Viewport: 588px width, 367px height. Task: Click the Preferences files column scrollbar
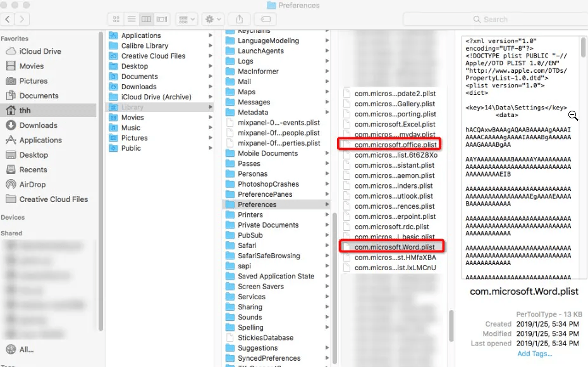click(451, 326)
